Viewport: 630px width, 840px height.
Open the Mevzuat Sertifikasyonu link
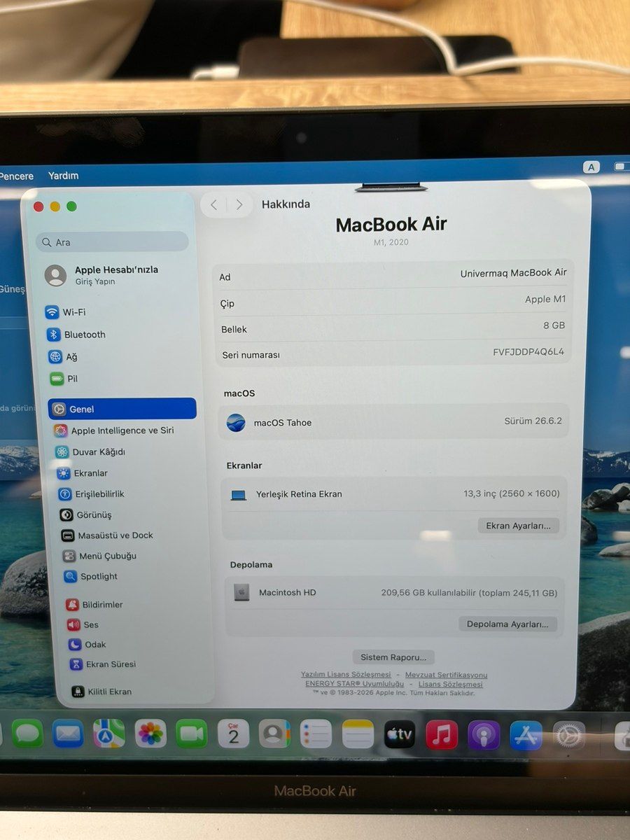coord(446,675)
